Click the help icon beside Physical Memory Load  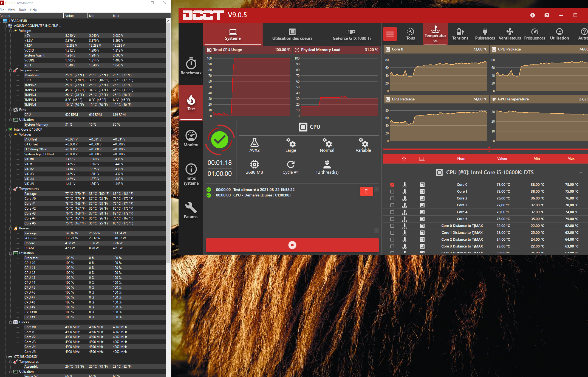click(297, 50)
